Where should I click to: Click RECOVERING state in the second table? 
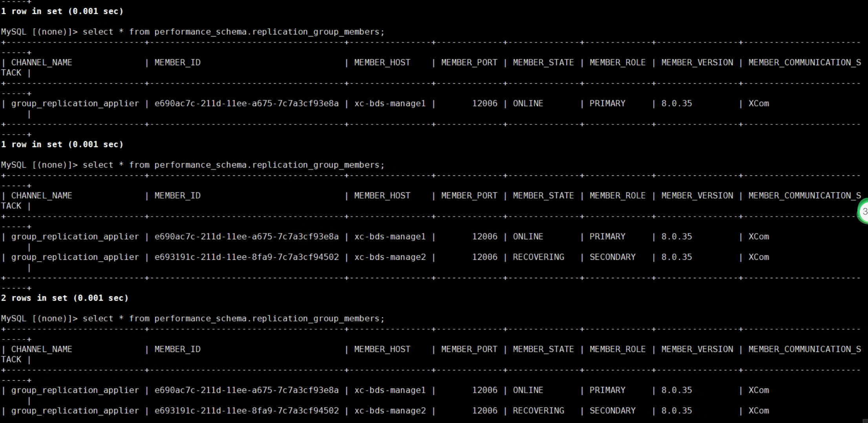[x=538, y=257]
